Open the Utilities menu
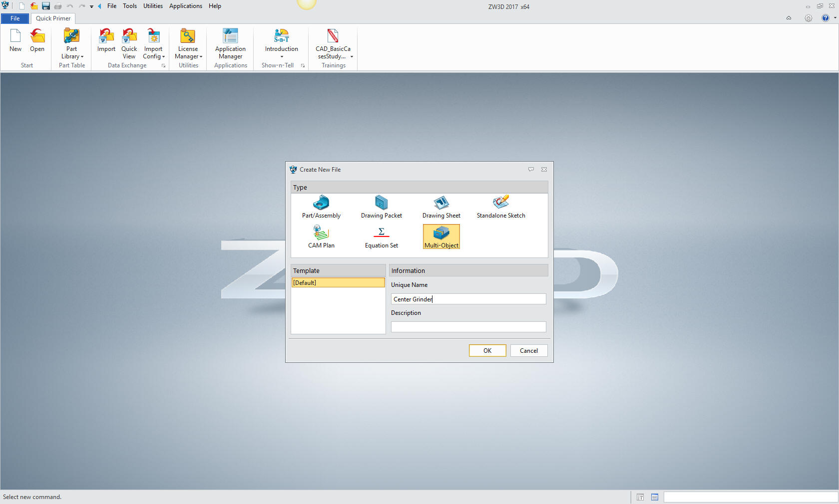Viewport: 839px width, 504px height. pos(153,6)
